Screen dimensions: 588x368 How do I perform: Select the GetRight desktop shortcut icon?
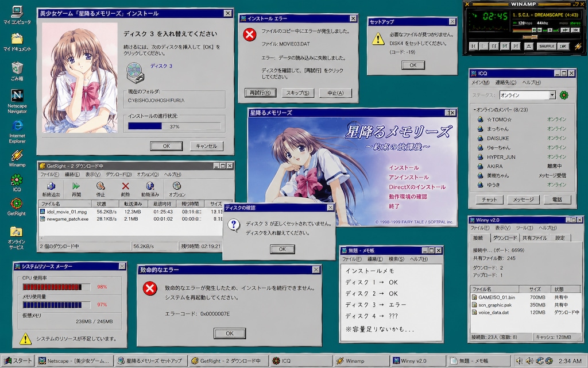(17, 204)
